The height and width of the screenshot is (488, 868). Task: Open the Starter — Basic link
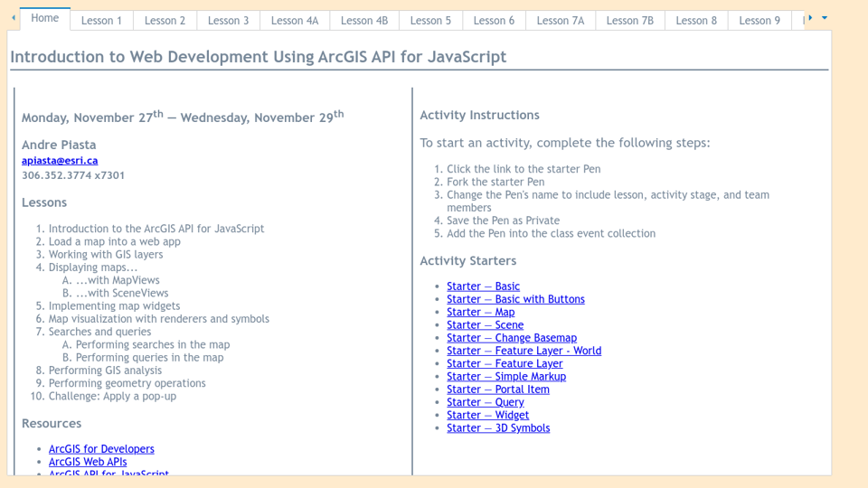(483, 286)
